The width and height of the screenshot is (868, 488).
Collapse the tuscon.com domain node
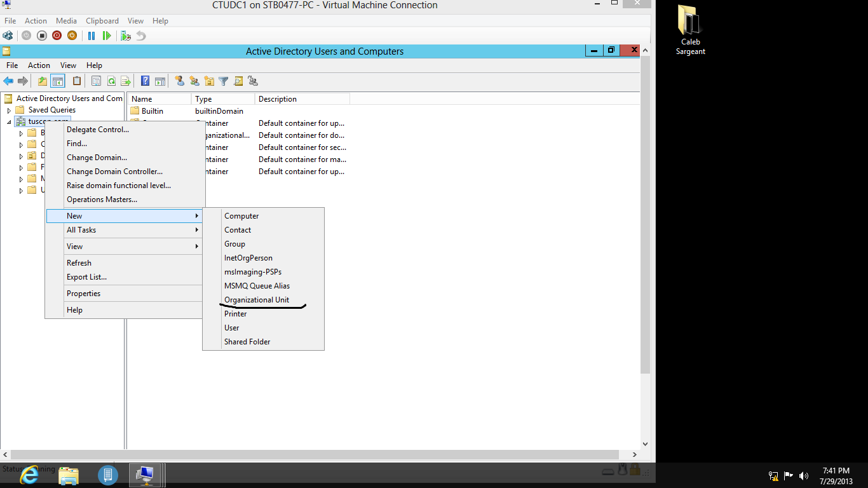point(9,121)
